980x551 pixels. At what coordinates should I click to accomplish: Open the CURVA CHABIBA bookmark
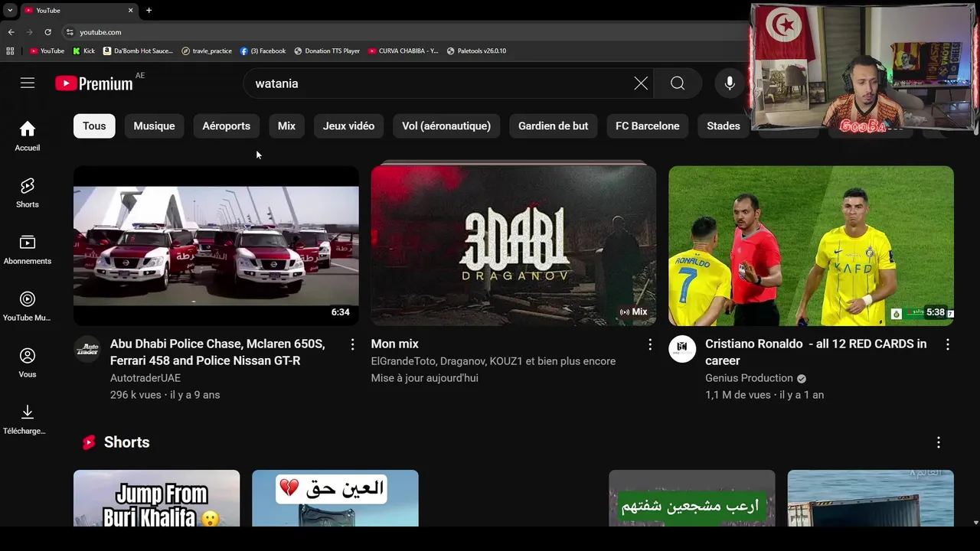(403, 51)
